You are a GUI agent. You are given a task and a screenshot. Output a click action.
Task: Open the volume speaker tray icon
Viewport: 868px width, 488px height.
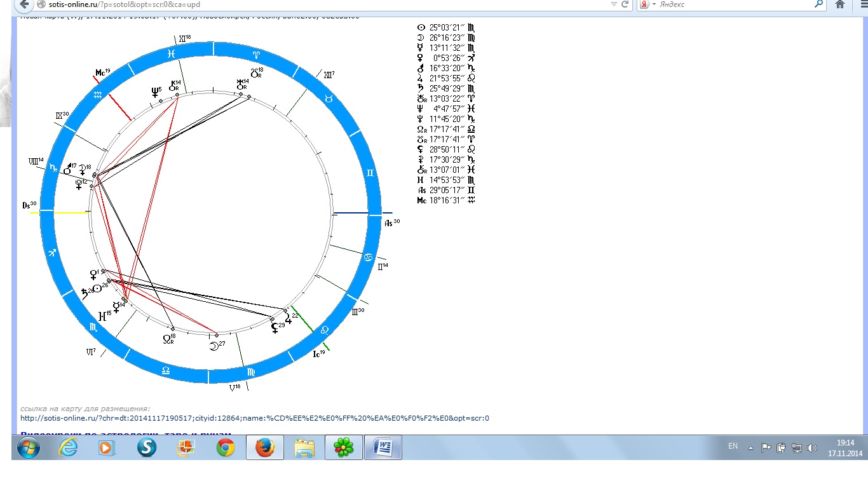(811, 447)
